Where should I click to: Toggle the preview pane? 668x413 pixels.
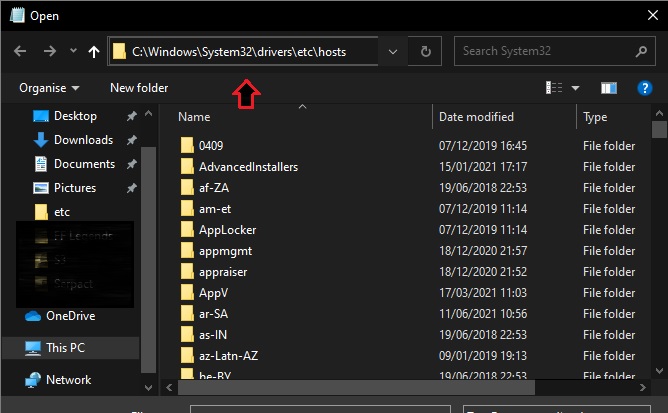click(609, 88)
